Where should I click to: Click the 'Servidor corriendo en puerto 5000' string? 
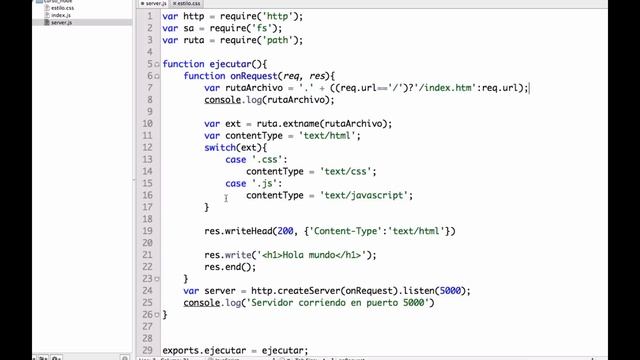point(338,303)
